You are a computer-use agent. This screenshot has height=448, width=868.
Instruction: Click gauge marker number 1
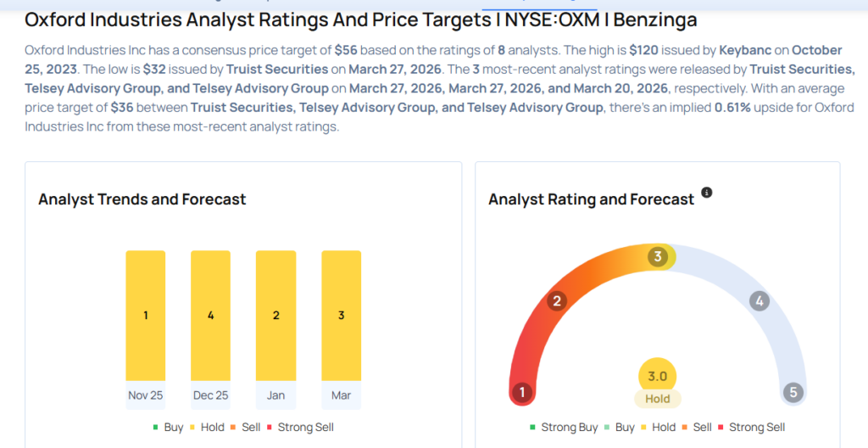(x=522, y=393)
